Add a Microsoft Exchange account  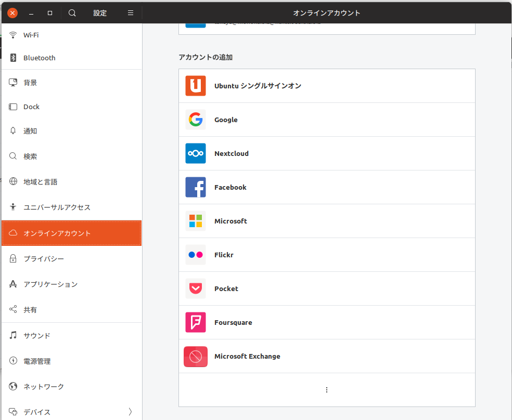tap(327, 356)
